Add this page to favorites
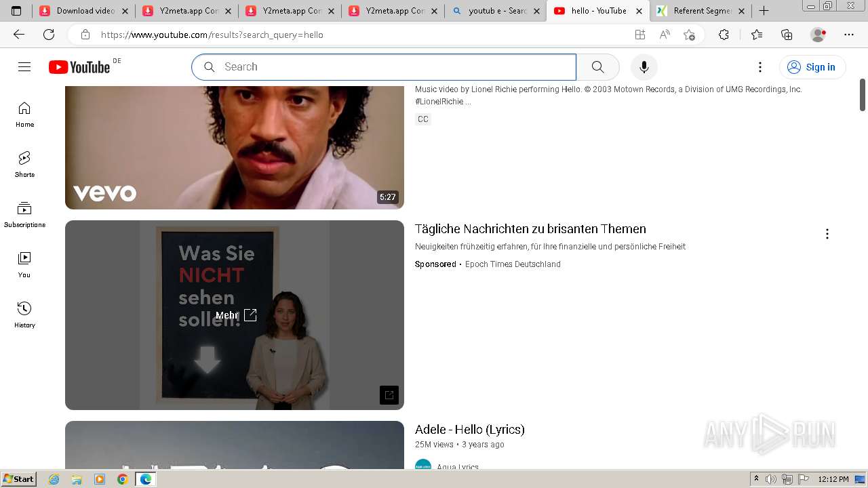The height and width of the screenshot is (488, 868). pos(690,35)
